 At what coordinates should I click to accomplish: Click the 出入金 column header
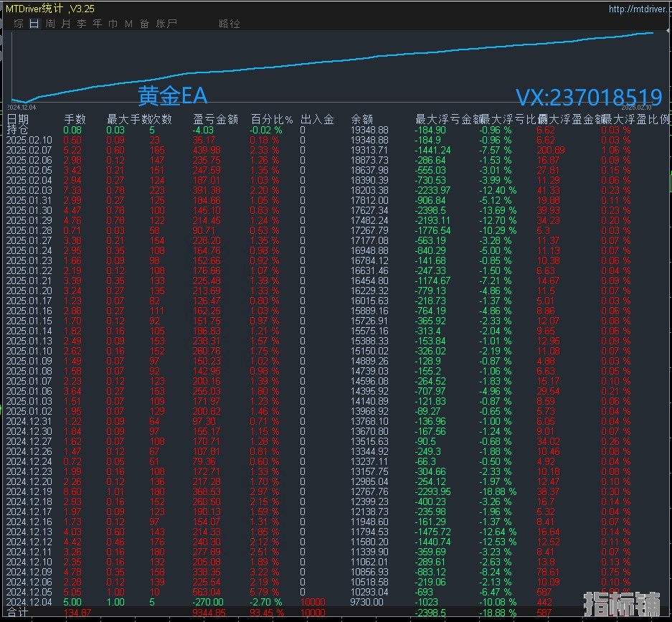click(x=317, y=119)
